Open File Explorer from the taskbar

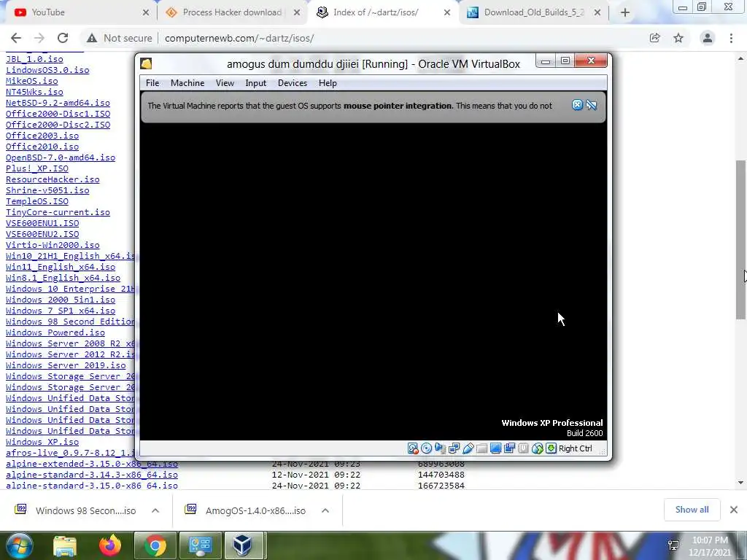click(x=65, y=545)
